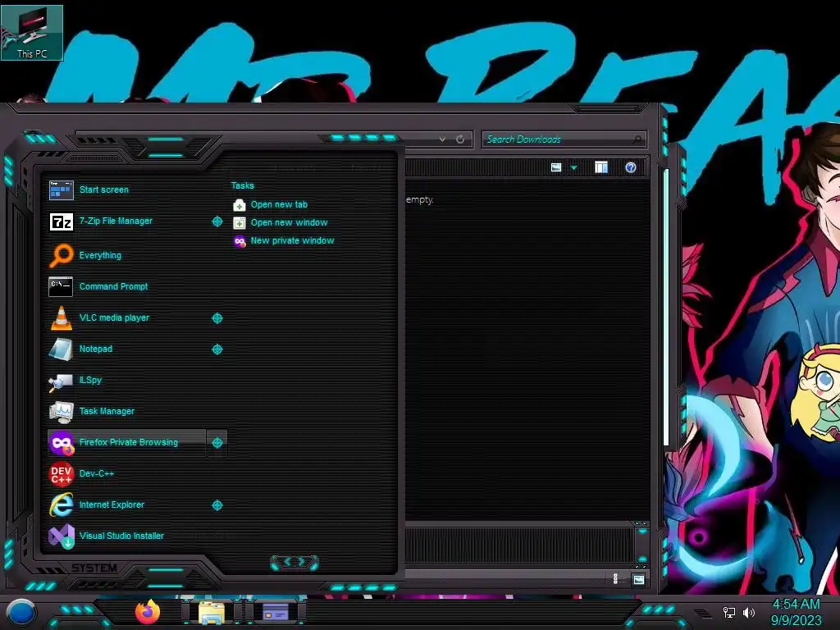Click the Search Downloads field

564,139
